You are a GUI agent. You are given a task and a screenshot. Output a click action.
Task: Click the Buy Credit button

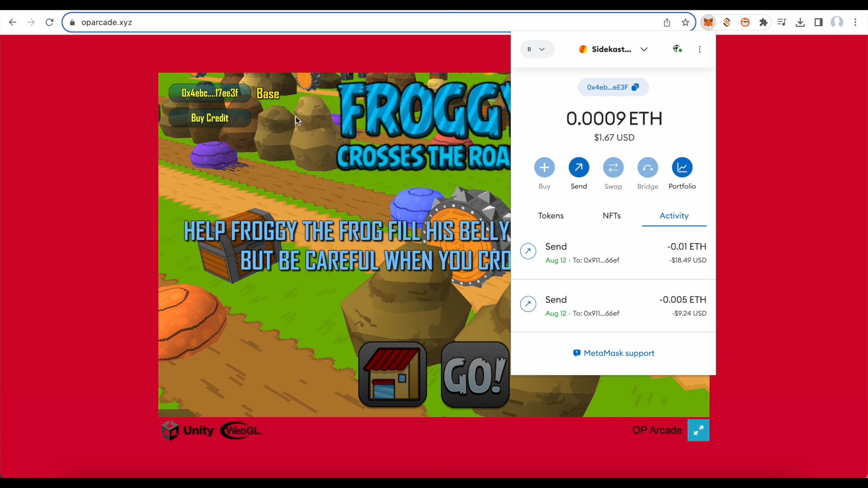pos(209,118)
